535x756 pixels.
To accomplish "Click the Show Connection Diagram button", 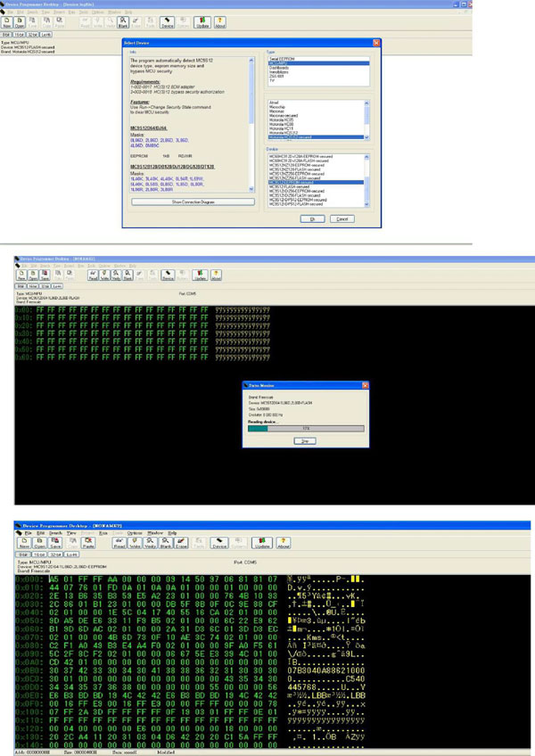I will pyautogui.click(x=193, y=202).
